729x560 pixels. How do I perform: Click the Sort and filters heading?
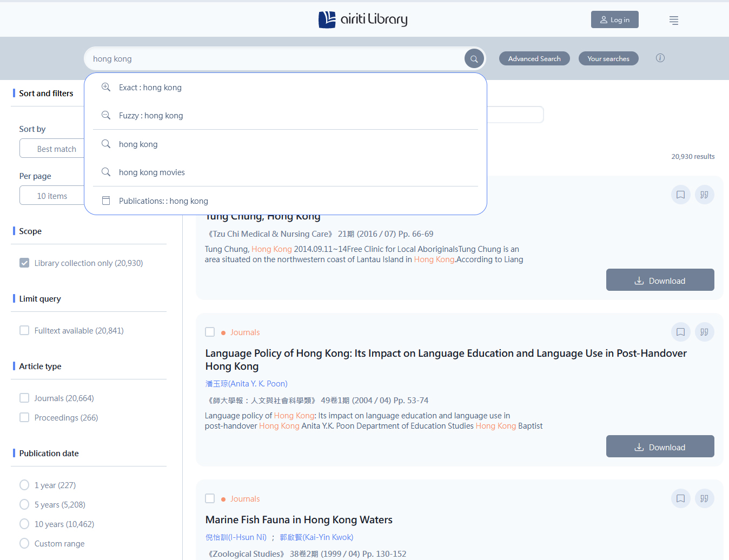[46, 94]
